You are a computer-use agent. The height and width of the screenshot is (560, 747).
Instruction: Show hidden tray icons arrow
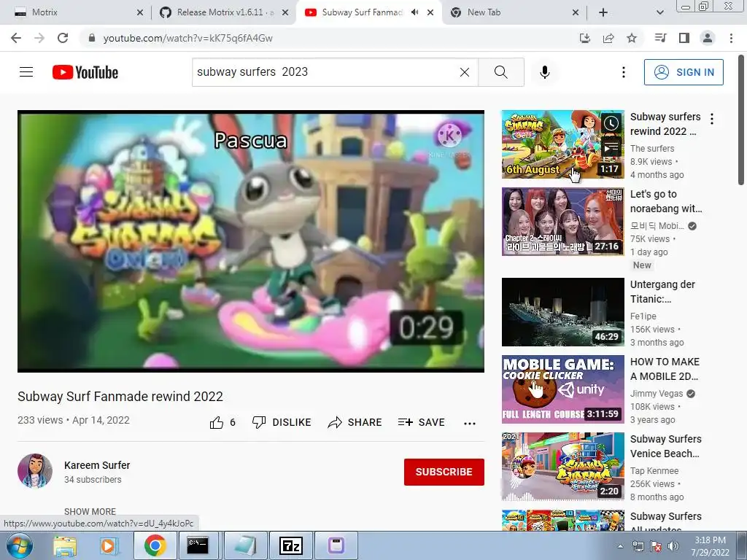(620, 546)
